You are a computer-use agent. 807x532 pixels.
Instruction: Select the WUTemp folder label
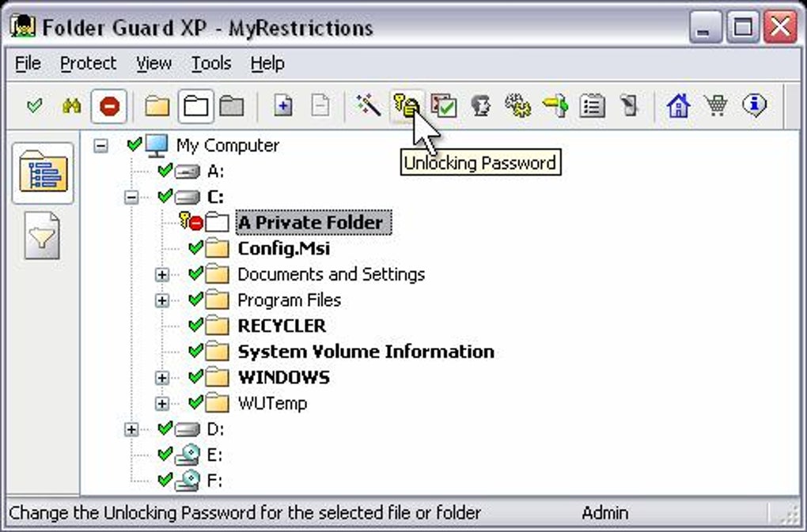(x=272, y=403)
